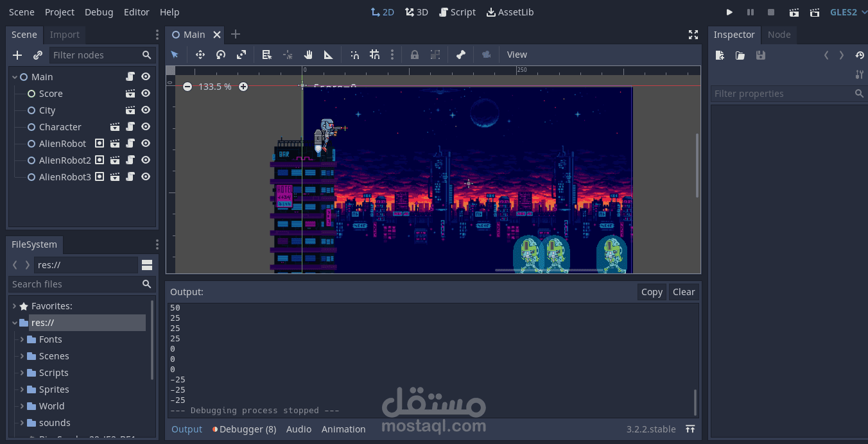
Task: Toggle visibility of Character node
Action: pyautogui.click(x=146, y=127)
